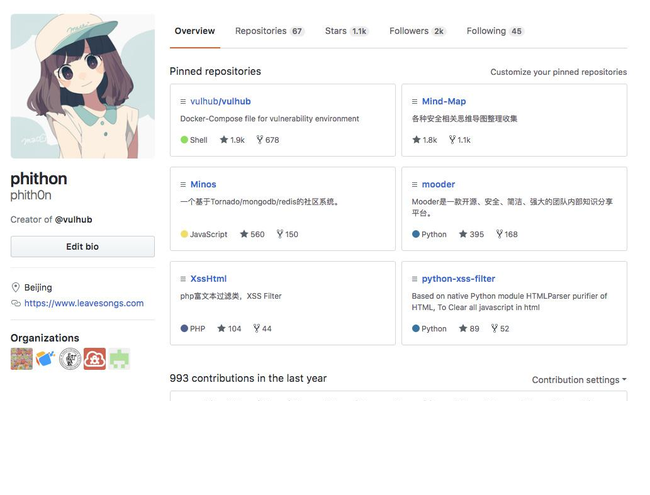Click the location pin icon beside Beijing
The image size is (650, 495).
point(16,287)
